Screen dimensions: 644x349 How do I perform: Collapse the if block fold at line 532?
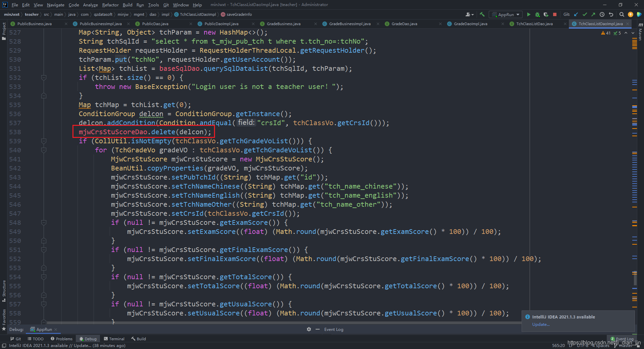[x=44, y=78]
